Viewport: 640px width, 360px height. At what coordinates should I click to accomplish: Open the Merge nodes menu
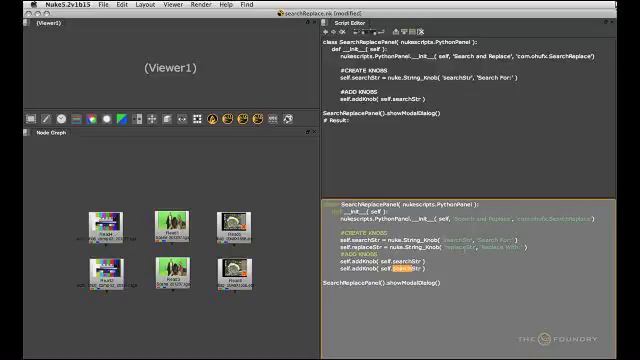(137, 119)
